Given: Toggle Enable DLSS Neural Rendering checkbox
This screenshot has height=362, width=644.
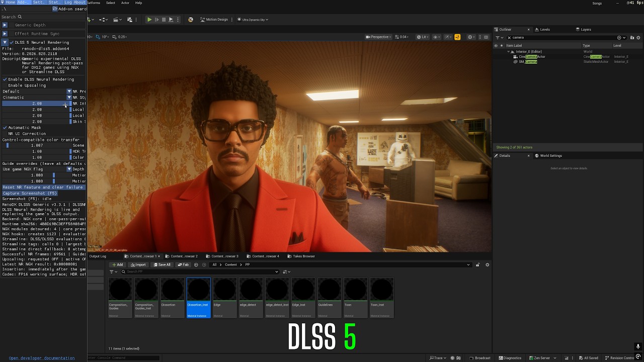Looking at the screenshot, I should click(x=5, y=79).
